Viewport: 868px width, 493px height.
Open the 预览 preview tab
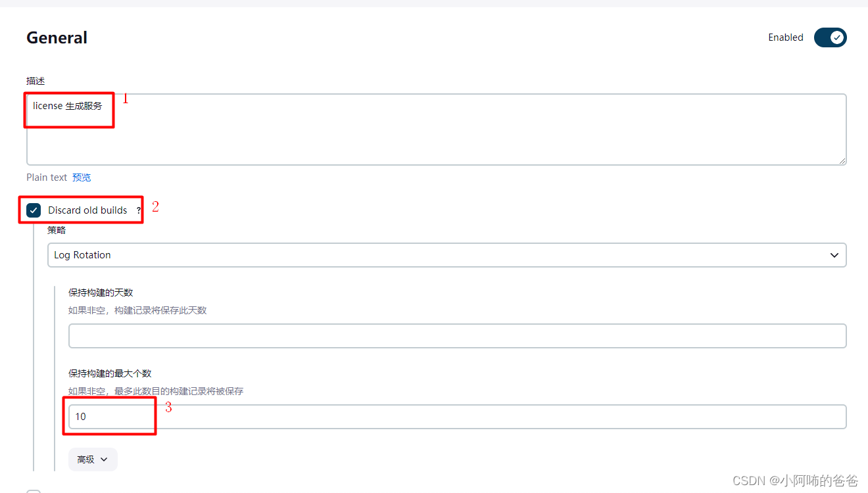point(82,177)
